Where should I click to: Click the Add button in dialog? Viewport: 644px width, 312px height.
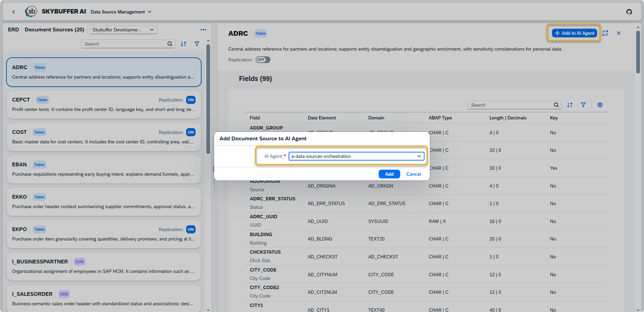(389, 174)
